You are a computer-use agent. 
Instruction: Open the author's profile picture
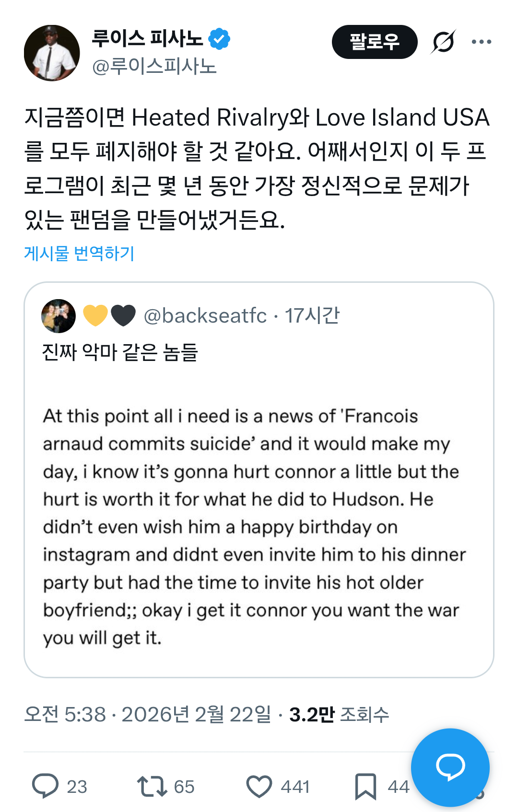pos(52,53)
